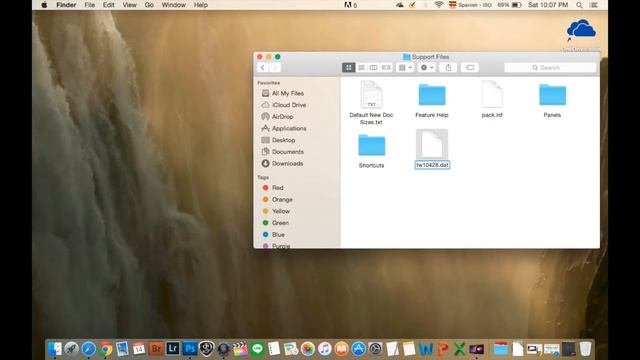Image resolution: width=640 pixels, height=360 pixels.
Task: Select the pack.inf file icon
Action: pos(492,95)
